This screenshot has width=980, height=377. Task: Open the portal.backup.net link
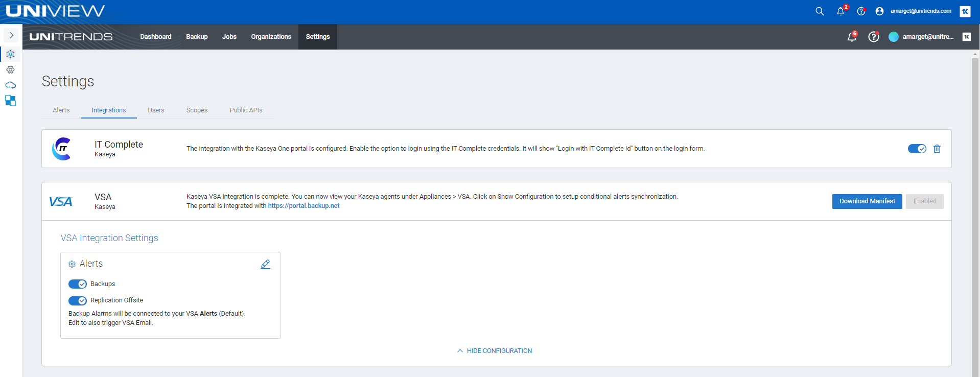(304, 206)
